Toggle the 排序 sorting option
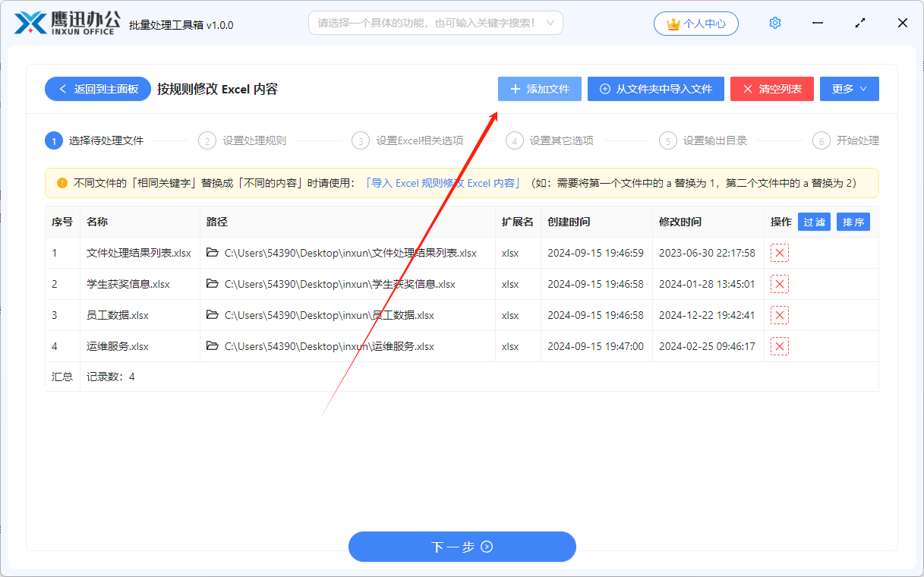Viewport: 924px width, 577px height. click(x=853, y=221)
